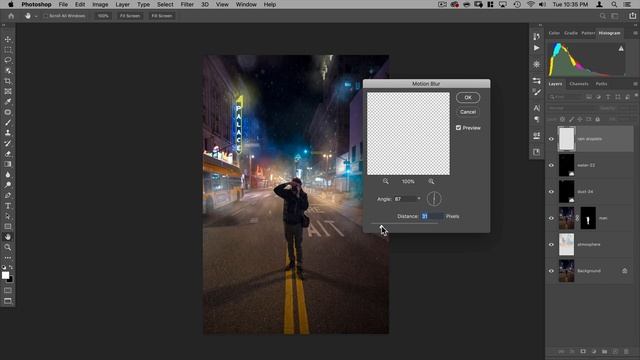
Task: Open the Select menu
Action: click(x=165, y=4)
